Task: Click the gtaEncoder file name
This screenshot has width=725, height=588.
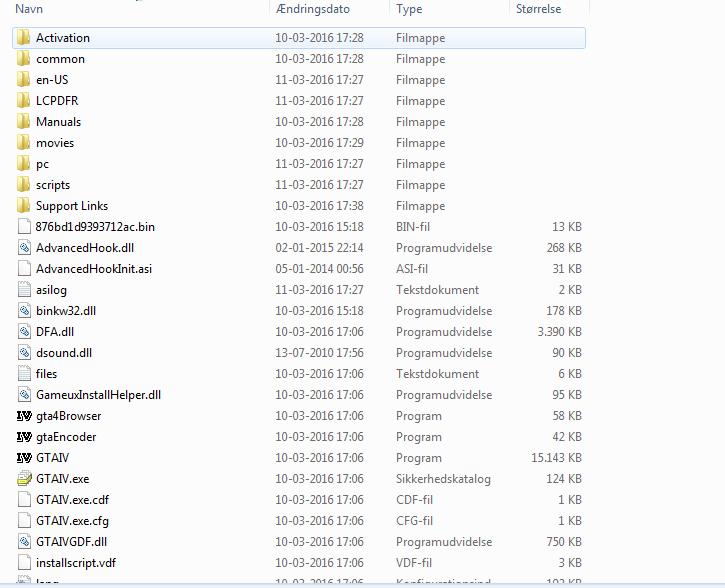Action: coord(66,437)
